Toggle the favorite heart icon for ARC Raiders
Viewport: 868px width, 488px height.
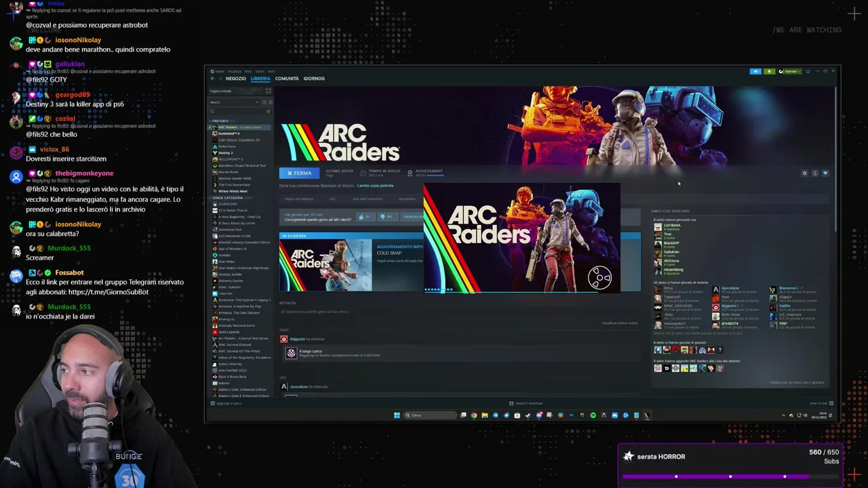[825, 173]
